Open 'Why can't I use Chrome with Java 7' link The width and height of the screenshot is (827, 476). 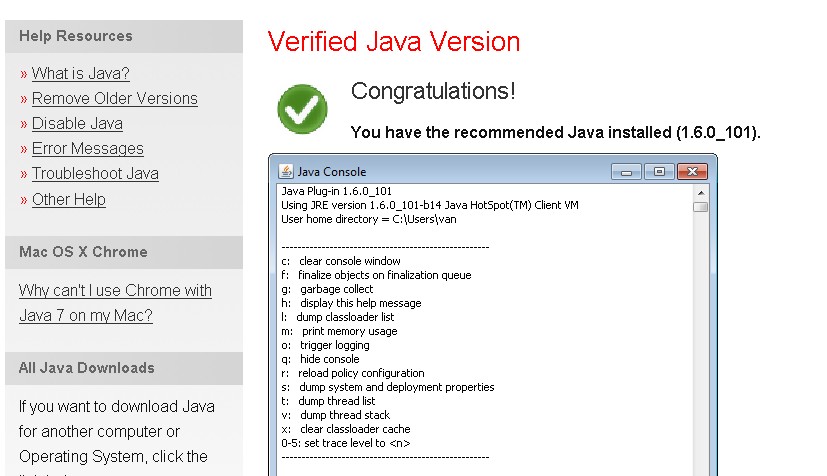(x=115, y=303)
